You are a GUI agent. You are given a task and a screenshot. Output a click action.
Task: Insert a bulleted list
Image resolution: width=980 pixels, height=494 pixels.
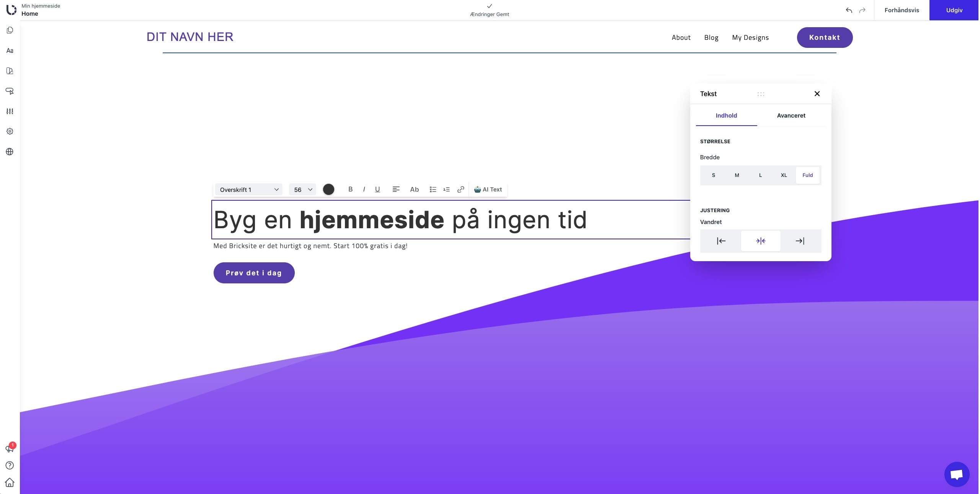[433, 189]
